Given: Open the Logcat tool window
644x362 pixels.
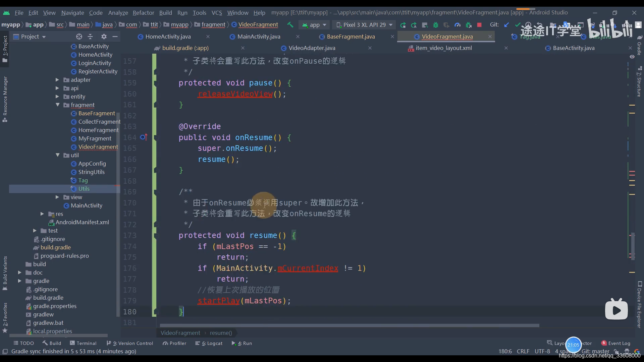Looking at the screenshot, I should (x=209, y=343).
